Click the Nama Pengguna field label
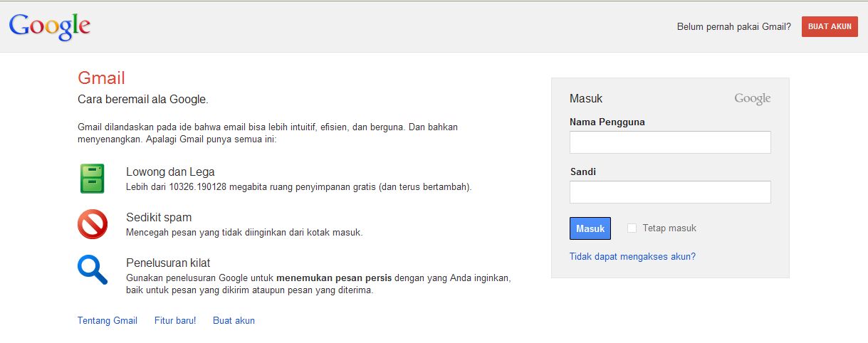The height and width of the screenshot is (343, 868). 607,122
